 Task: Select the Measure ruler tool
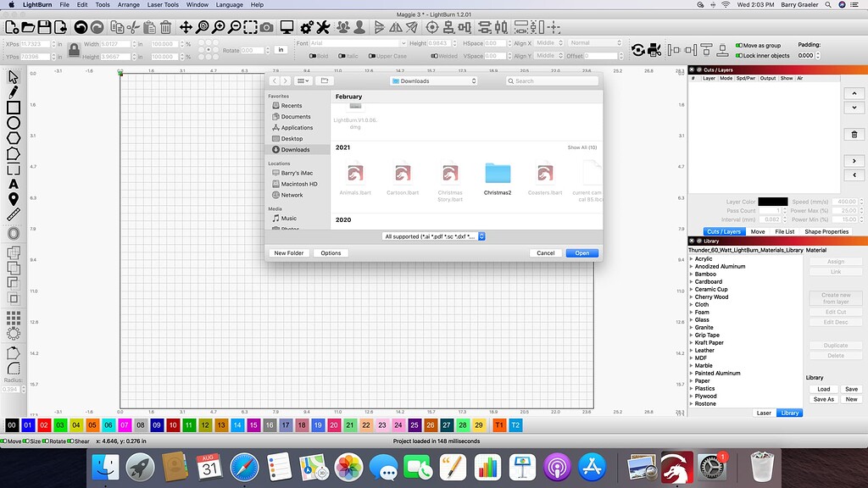[x=14, y=214]
